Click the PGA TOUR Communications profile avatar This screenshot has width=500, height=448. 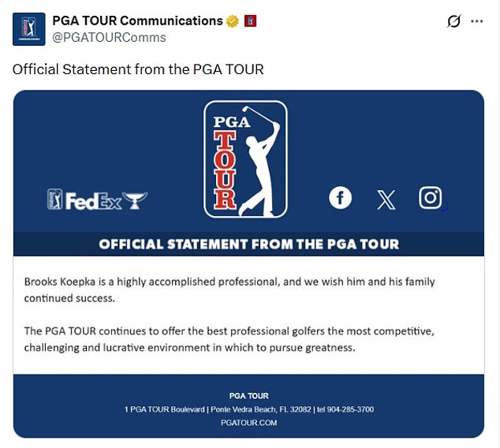pos(28,28)
